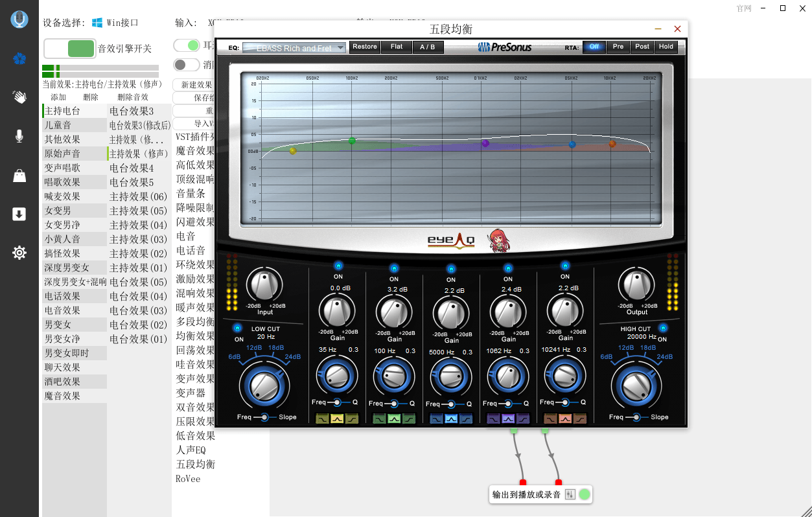The image size is (812, 517).
Task: Toggle the HIGH CUT ON light
Action: [x=663, y=328]
